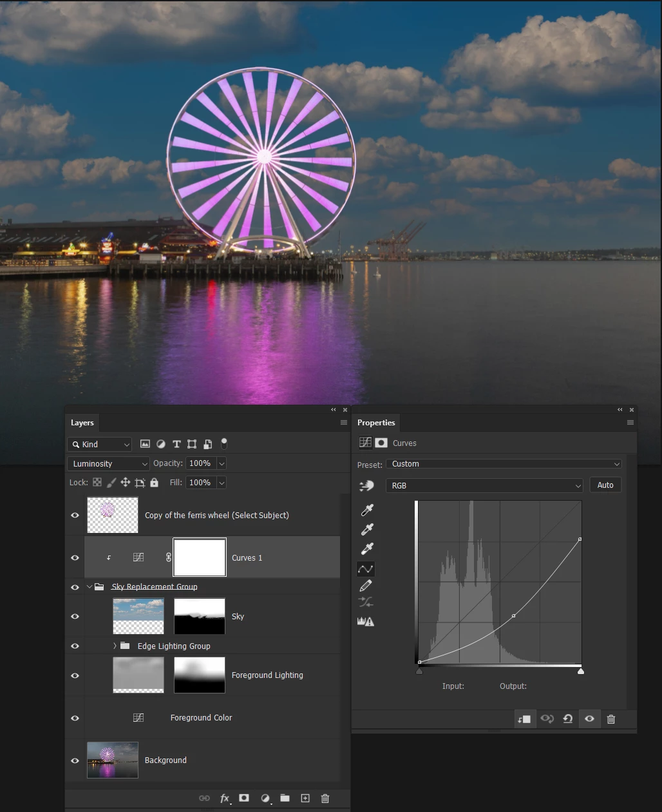Click the white point input slider triangle

[x=581, y=671]
